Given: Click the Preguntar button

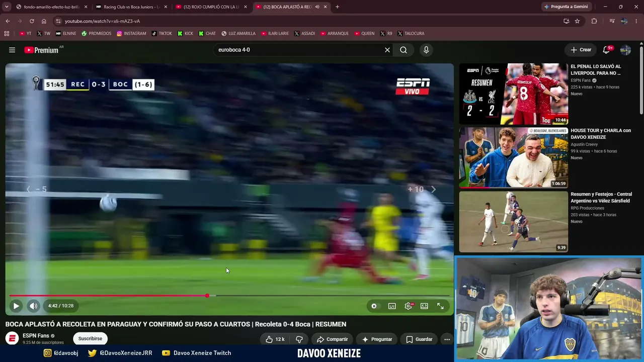Looking at the screenshot, I should pos(377,339).
